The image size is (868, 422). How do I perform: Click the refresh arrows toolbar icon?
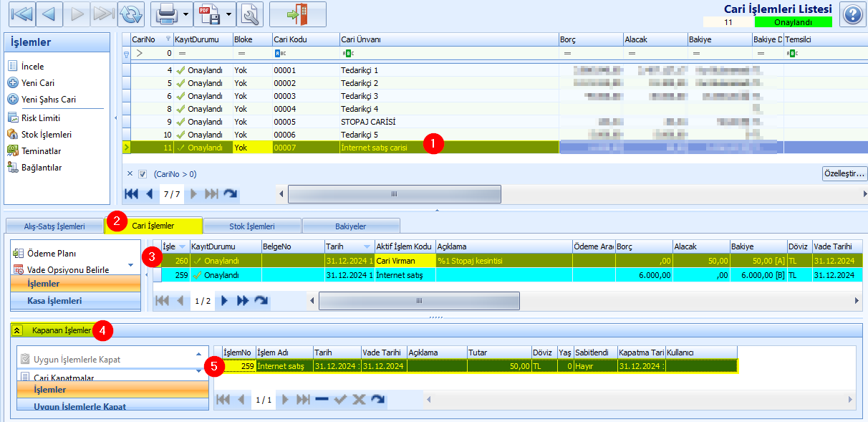(131, 14)
